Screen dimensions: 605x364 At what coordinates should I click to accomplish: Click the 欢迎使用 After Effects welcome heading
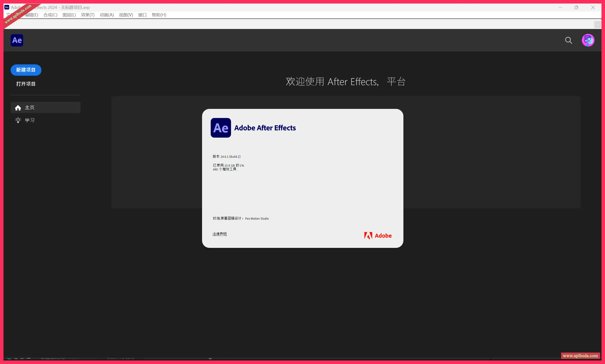coord(345,82)
